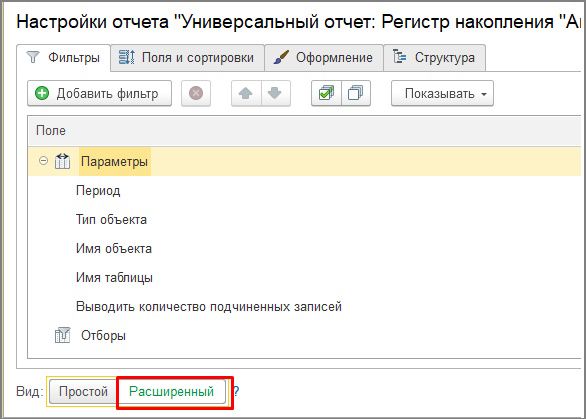Move item down with arrow icon

[275, 93]
